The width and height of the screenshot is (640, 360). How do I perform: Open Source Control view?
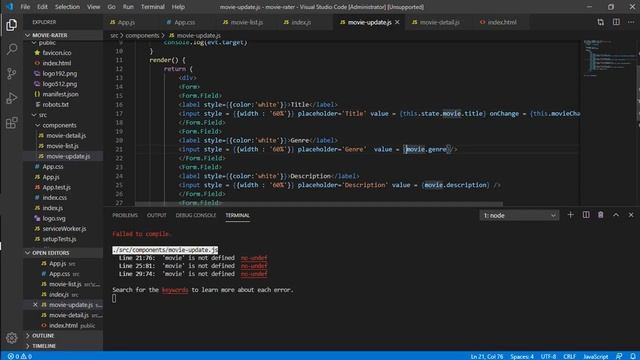click(11, 73)
